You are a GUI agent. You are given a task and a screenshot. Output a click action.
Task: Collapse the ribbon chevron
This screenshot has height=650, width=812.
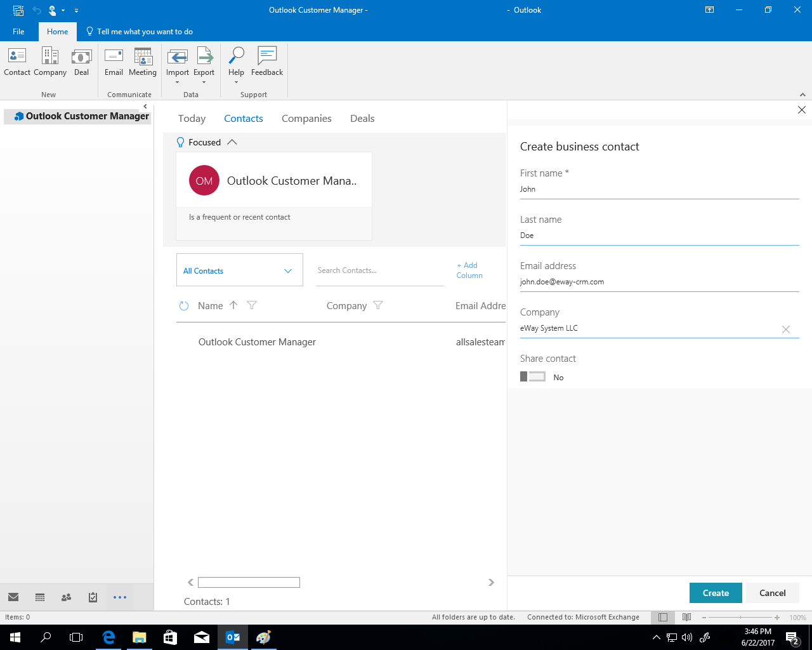click(x=803, y=95)
